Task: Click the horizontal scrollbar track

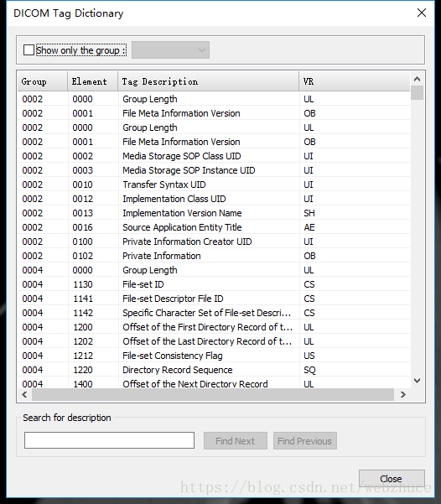Action: click(x=213, y=394)
